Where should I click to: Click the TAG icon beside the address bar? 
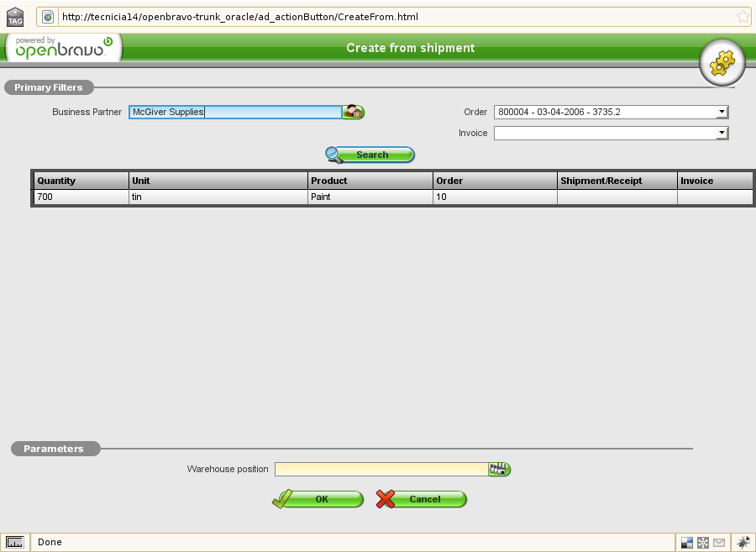click(15, 17)
